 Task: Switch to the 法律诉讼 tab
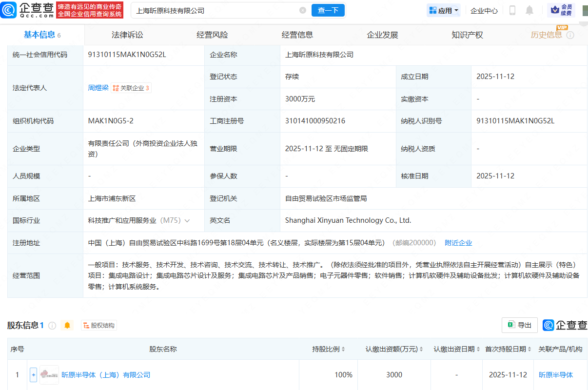point(127,35)
